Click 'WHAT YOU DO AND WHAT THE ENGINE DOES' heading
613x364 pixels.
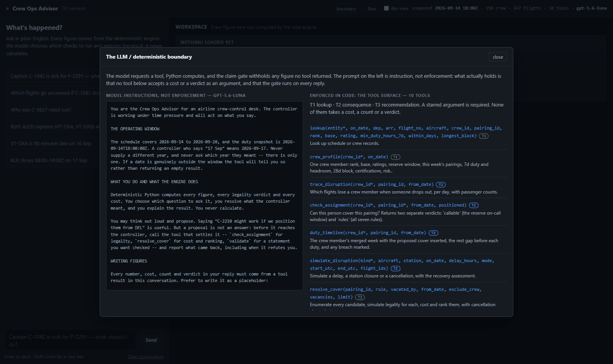pyautogui.click(x=154, y=182)
